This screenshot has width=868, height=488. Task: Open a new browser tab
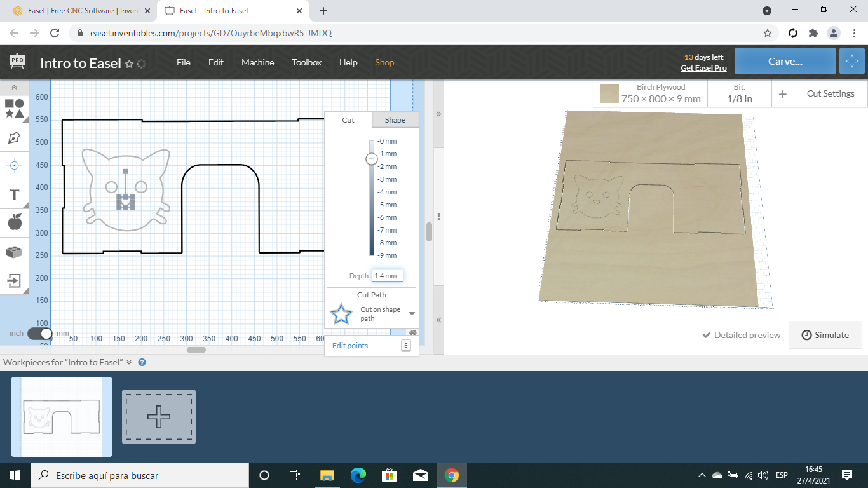click(323, 11)
